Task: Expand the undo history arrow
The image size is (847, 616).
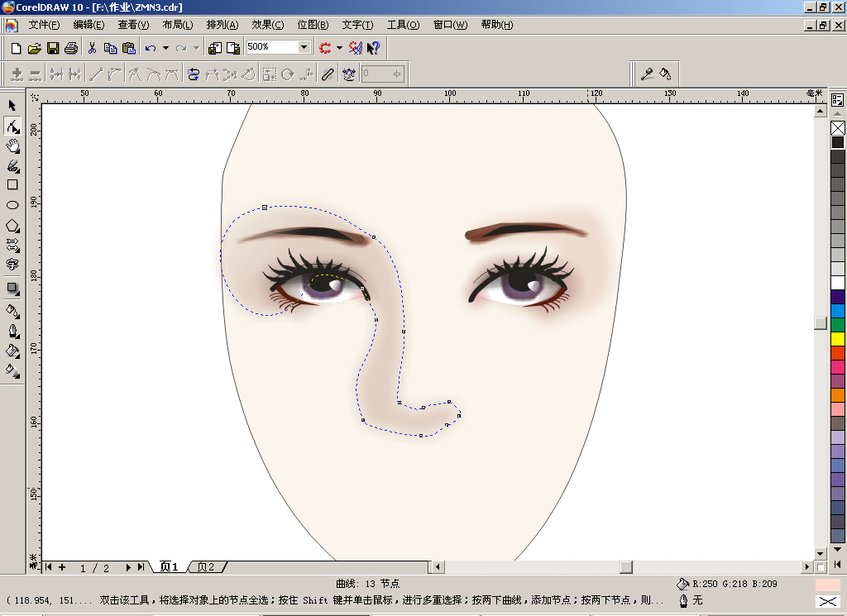Action: tap(165, 48)
